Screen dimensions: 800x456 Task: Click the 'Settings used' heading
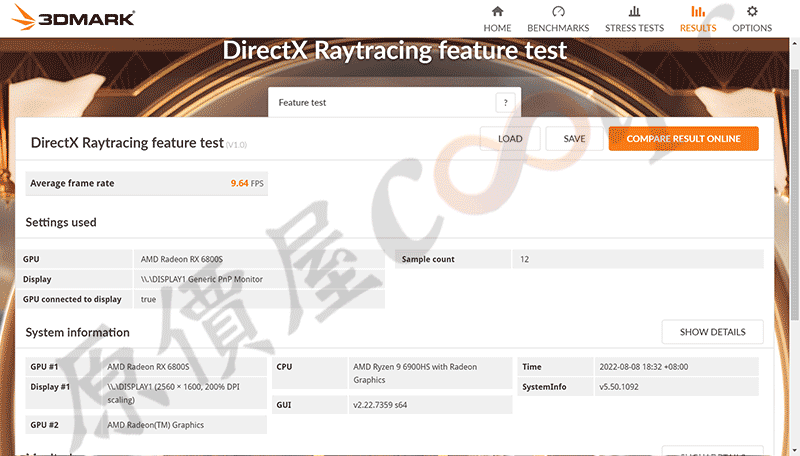pyautogui.click(x=61, y=222)
